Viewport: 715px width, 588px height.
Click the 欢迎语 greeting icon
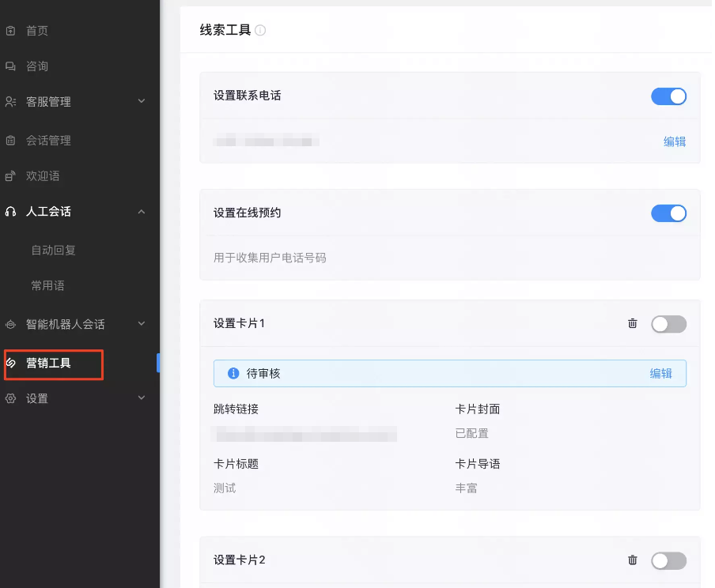point(11,175)
